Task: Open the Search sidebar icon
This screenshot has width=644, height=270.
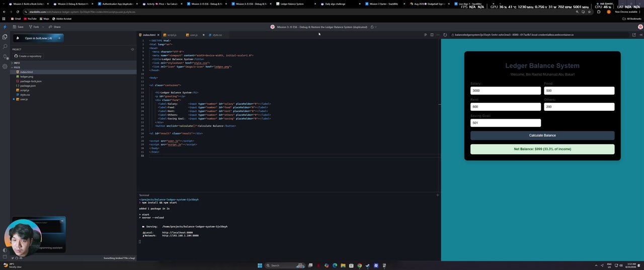Action: (5, 46)
